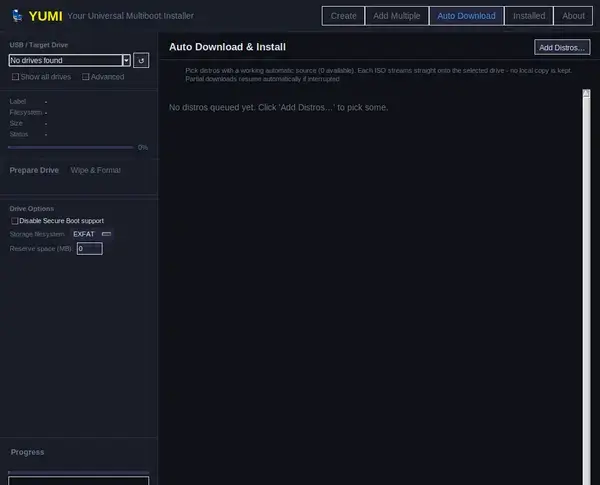The image size is (600, 485).
Task: Open the drive selection dropdown arrow
Action: click(x=126, y=60)
